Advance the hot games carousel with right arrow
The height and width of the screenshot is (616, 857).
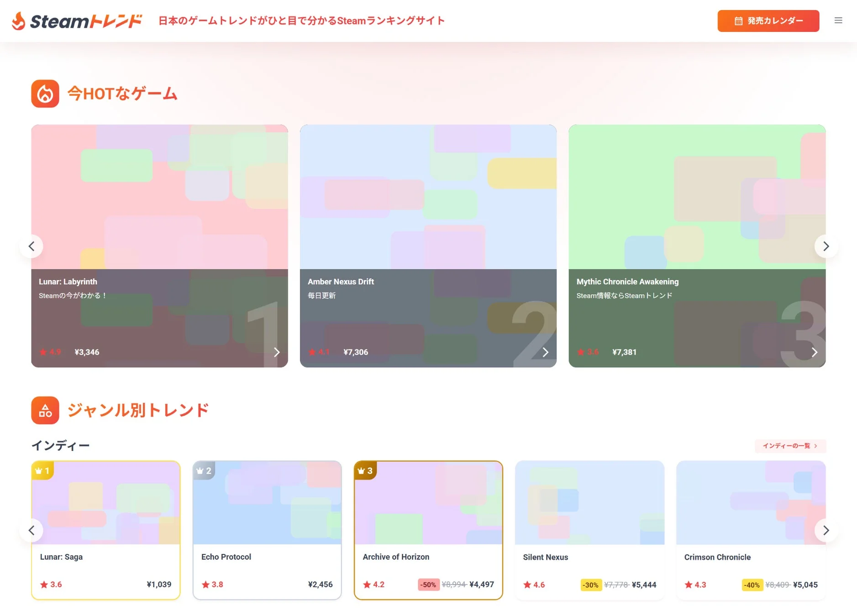(825, 246)
